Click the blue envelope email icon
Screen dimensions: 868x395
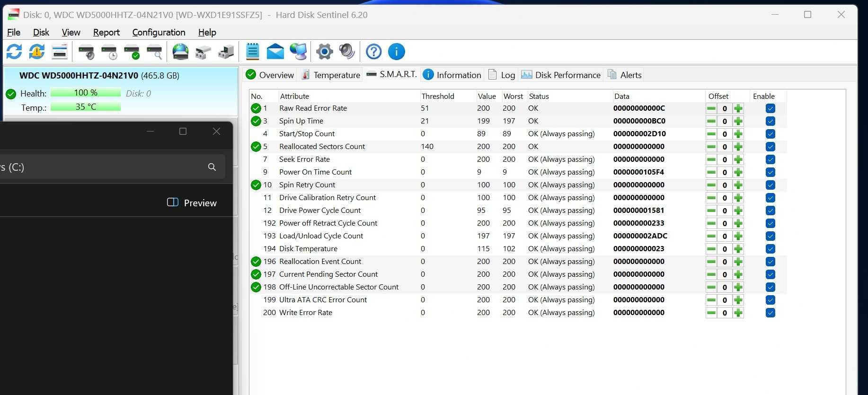[275, 52]
